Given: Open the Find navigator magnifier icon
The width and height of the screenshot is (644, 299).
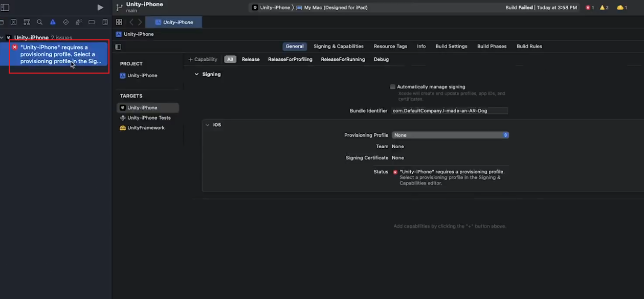Looking at the screenshot, I should coord(39,22).
